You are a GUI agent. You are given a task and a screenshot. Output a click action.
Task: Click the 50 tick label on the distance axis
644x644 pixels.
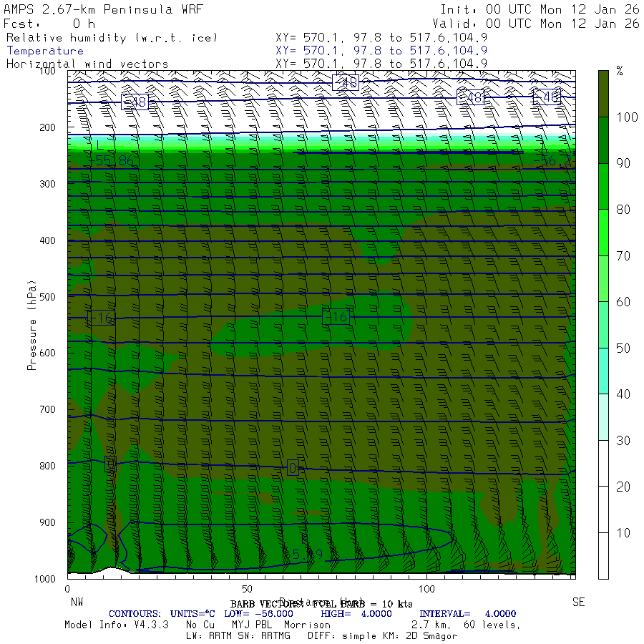pyautogui.click(x=247, y=589)
